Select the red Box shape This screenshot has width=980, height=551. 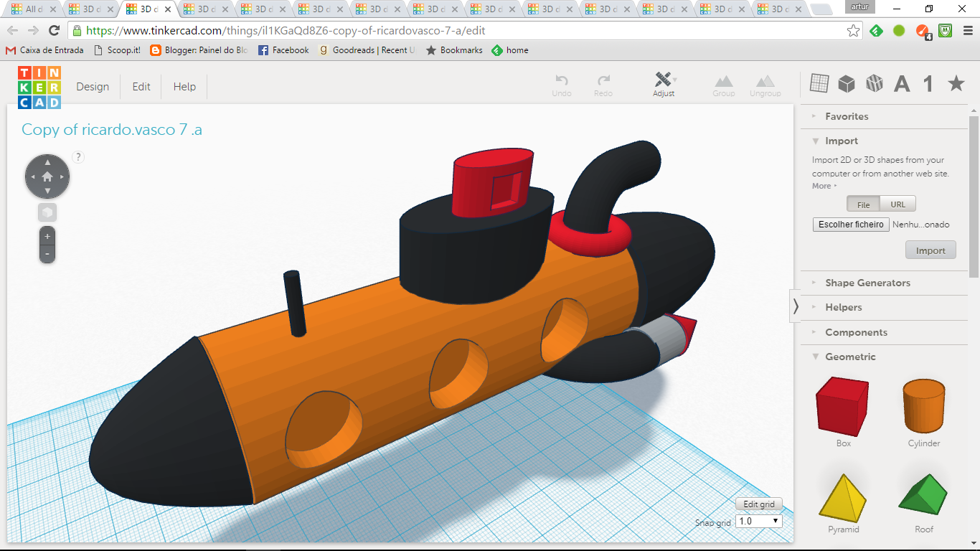tap(843, 406)
